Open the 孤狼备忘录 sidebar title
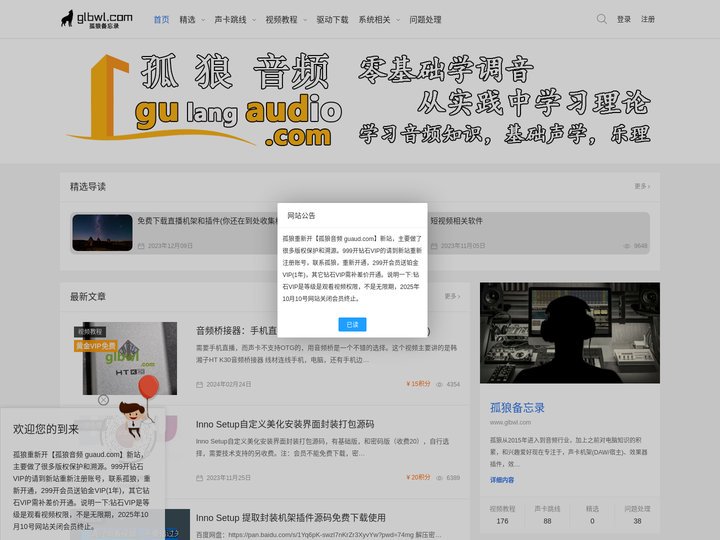This screenshot has height=540, width=720. 517,407
